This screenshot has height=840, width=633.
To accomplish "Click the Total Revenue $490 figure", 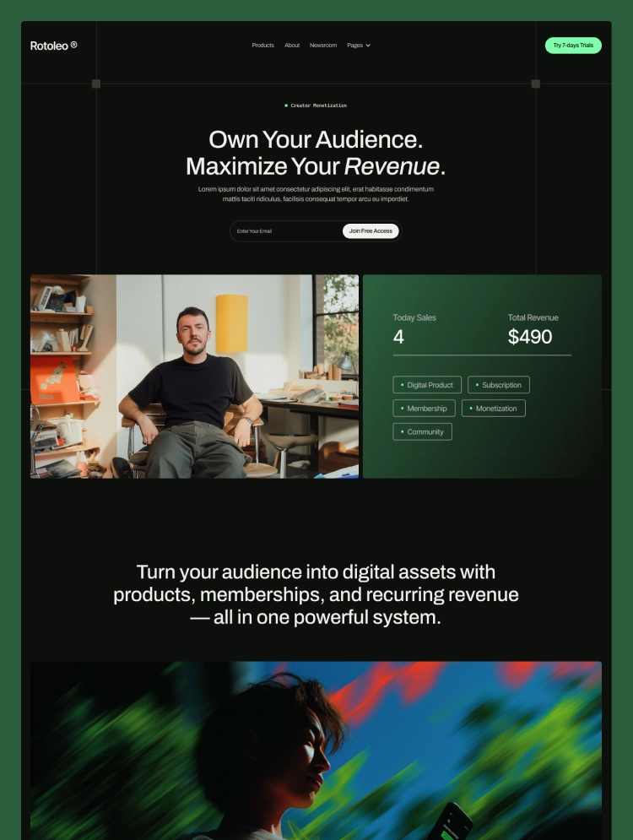I will (530, 337).
